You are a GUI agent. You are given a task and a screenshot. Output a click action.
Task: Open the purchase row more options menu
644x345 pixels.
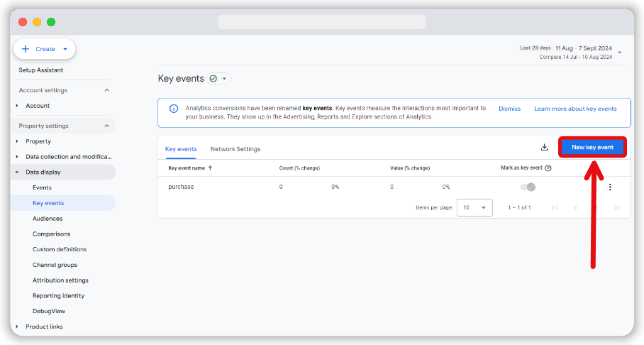[610, 187]
